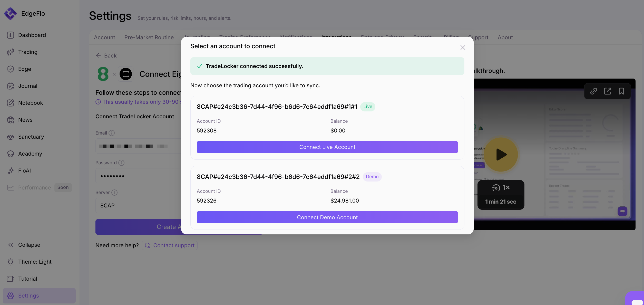
Task: Go to the Edge shield icon
Action: (11, 69)
